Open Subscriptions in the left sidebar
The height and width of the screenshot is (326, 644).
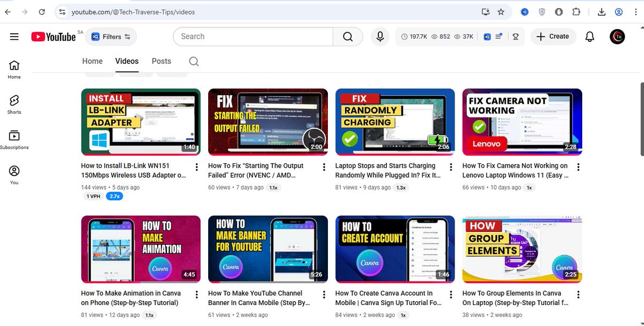14,140
